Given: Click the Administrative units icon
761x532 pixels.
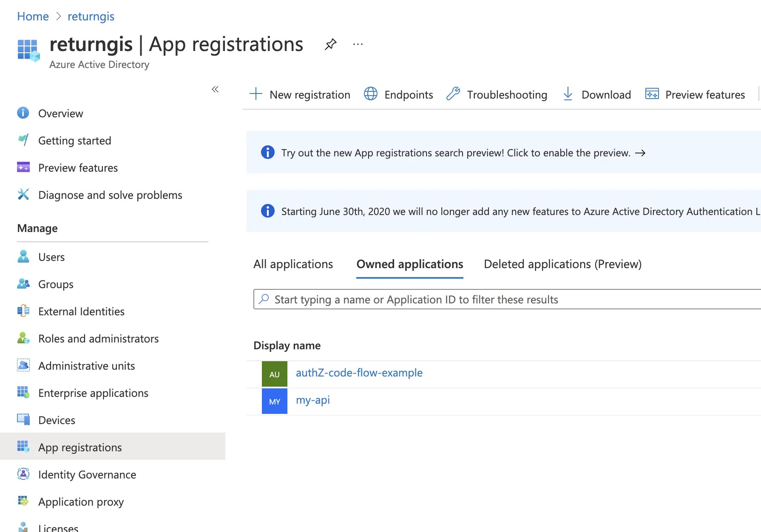Looking at the screenshot, I should pyautogui.click(x=23, y=365).
